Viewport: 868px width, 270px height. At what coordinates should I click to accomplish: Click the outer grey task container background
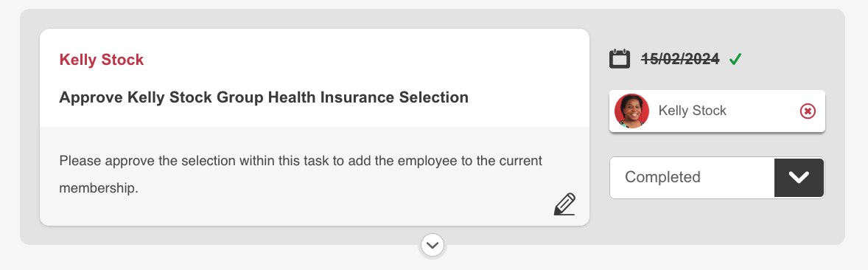(x=718, y=222)
